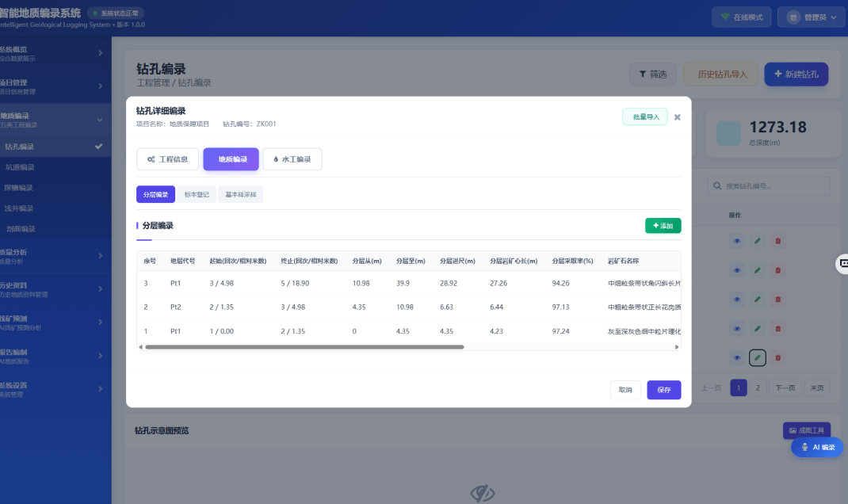Cancel the dialog with 取消
Screen dimensions: 848x504
(625, 390)
